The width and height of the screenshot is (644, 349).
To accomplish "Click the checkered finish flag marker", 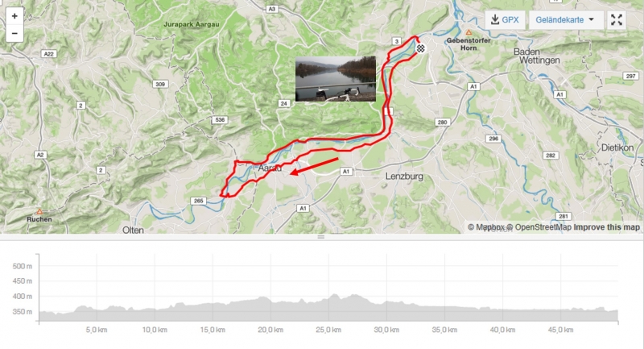I will 420,48.
